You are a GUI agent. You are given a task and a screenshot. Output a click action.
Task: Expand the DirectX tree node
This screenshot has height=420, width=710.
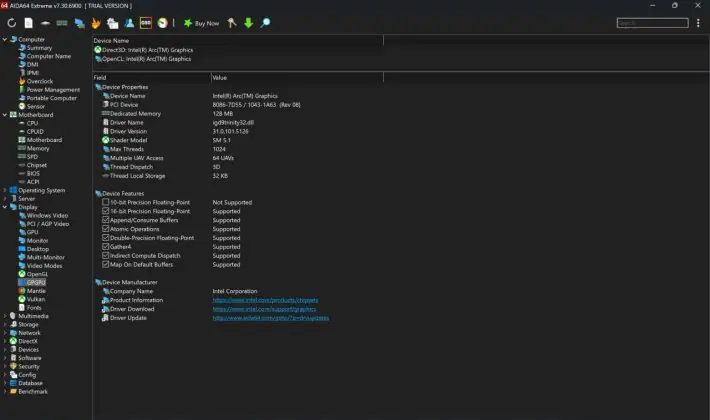coord(5,341)
